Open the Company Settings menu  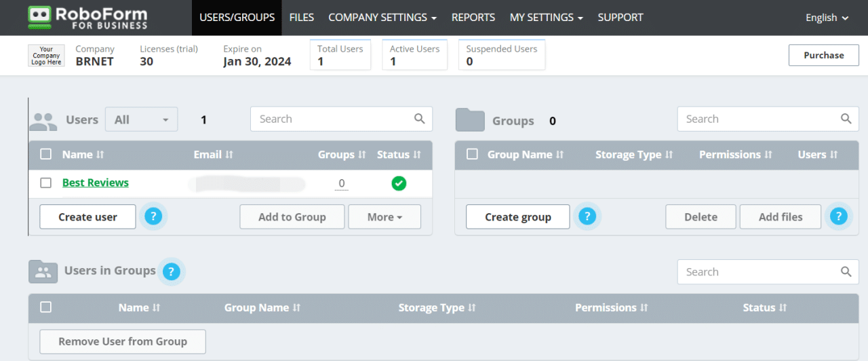382,18
